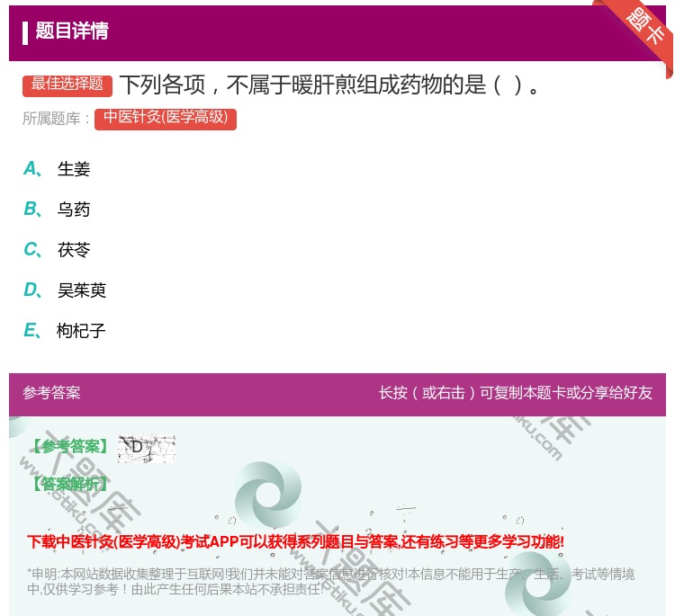Image resolution: width=675 pixels, height=616 pixels.
Task: Click the question text about 暖肝煎
Action: [329, 85]
